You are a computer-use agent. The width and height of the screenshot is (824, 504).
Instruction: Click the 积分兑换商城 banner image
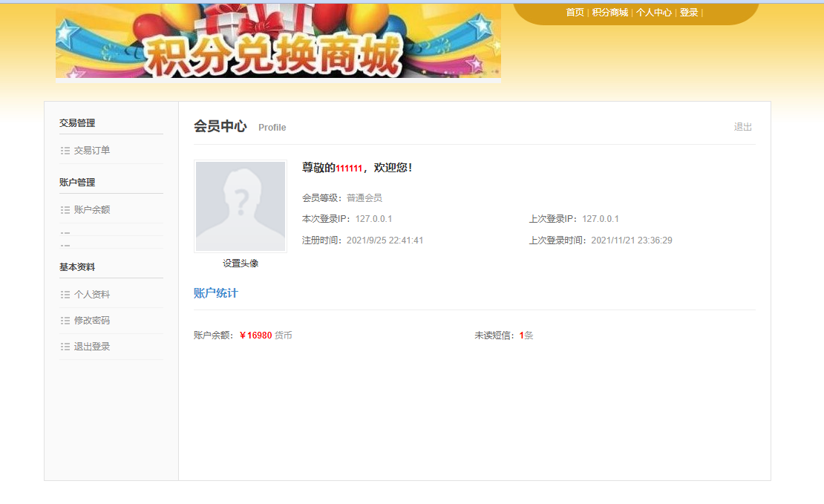tap(278, 42)
